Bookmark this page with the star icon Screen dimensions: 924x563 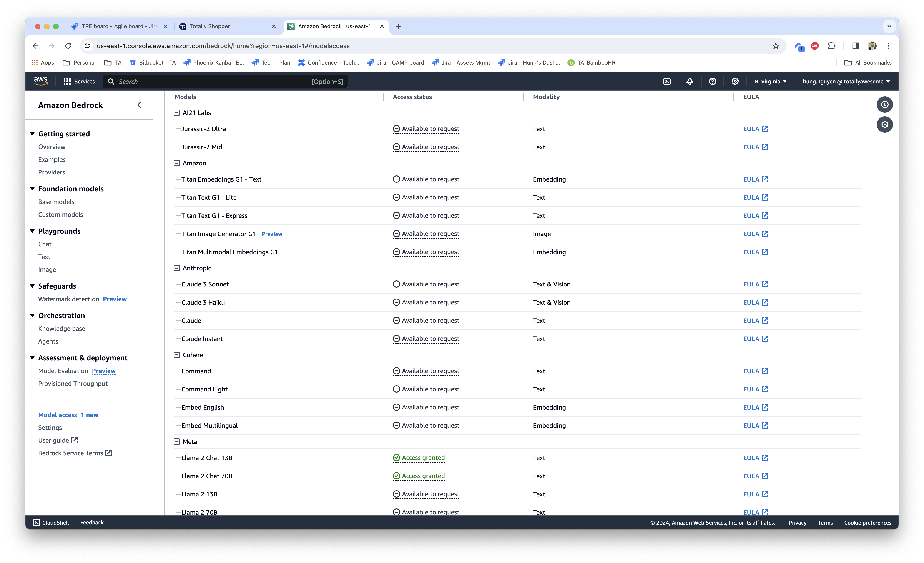point(776,46)
